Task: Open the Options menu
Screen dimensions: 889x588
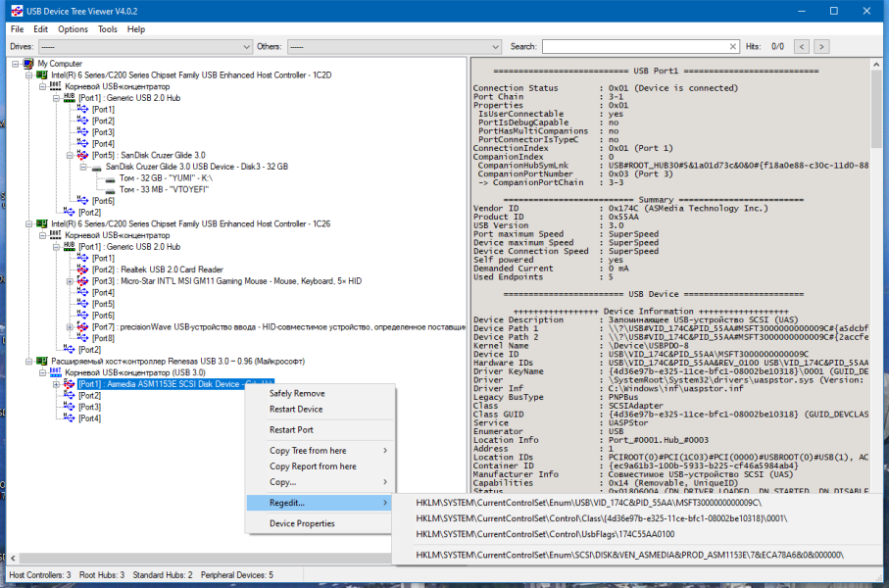Action: (73, 29)
